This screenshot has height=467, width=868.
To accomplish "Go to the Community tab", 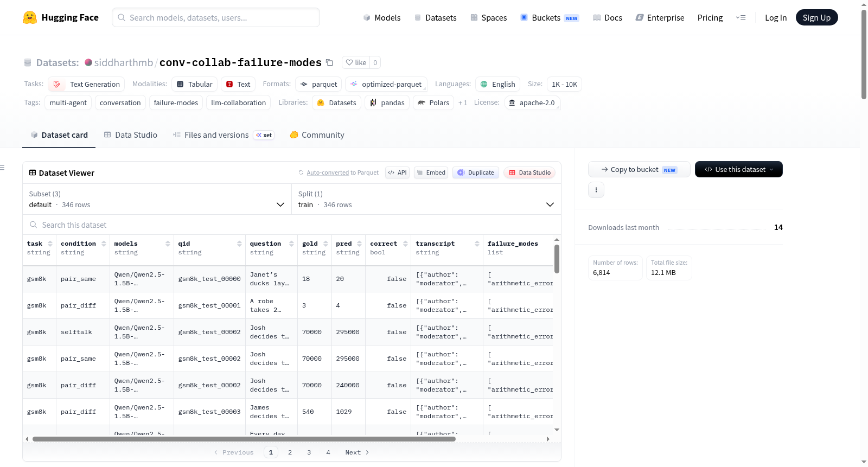I will 317,135.
